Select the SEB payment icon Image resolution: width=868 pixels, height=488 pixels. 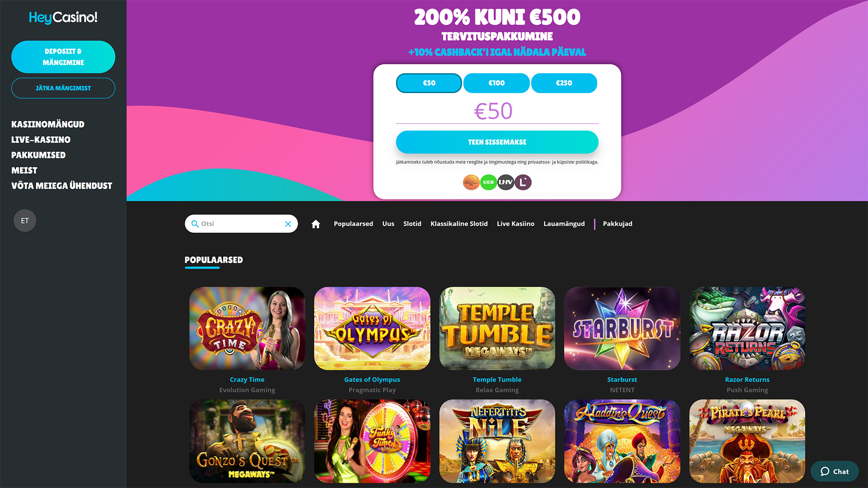(488, 182)
